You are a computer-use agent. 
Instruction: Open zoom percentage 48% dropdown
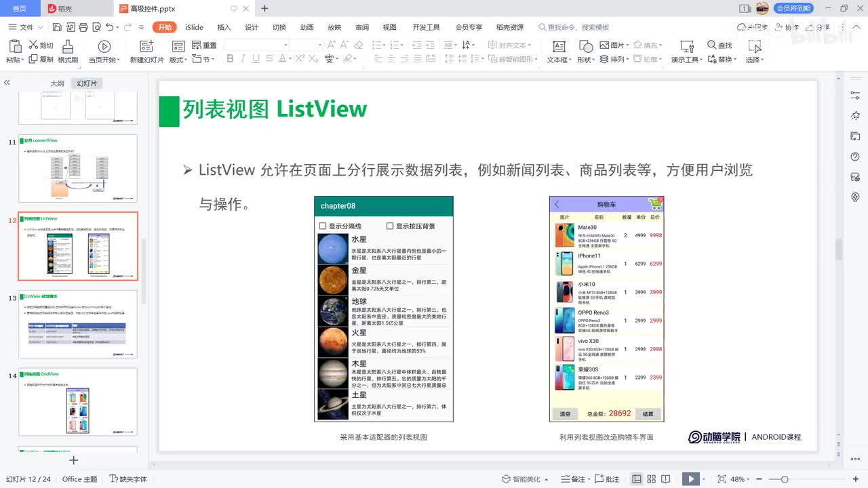pos(740,479)
